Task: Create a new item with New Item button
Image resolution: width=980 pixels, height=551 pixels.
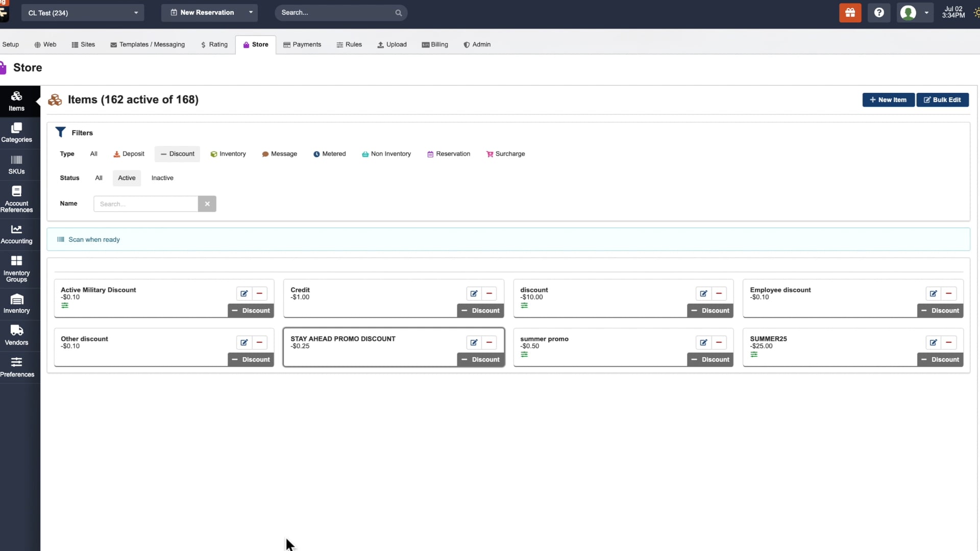Action: (888, 100)
